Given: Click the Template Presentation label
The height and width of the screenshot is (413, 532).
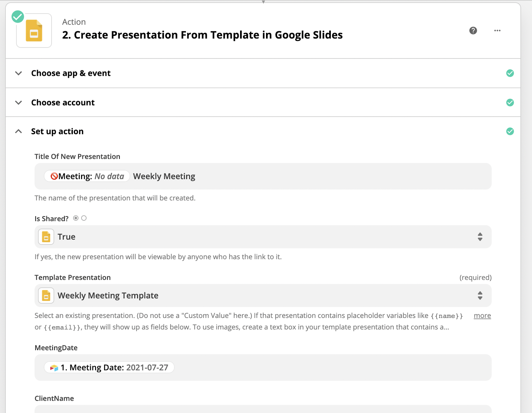Looking at the screenshot, I should coord(73,277).
